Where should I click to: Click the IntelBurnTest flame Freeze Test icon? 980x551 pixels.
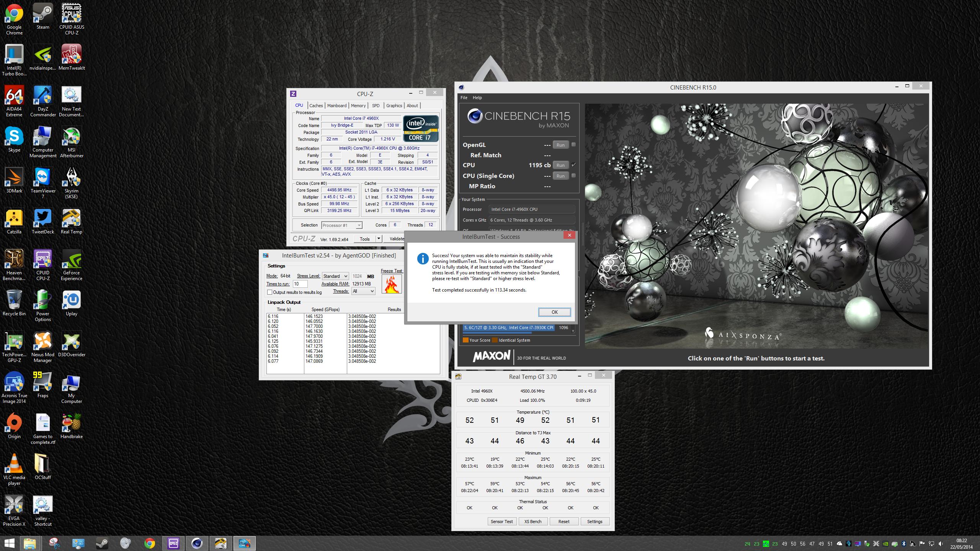tap(391, 284)
